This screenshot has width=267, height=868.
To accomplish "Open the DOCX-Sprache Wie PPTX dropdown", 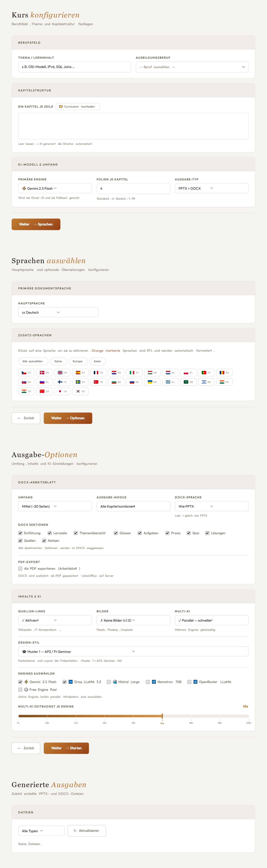I will [x=212, y=506].
